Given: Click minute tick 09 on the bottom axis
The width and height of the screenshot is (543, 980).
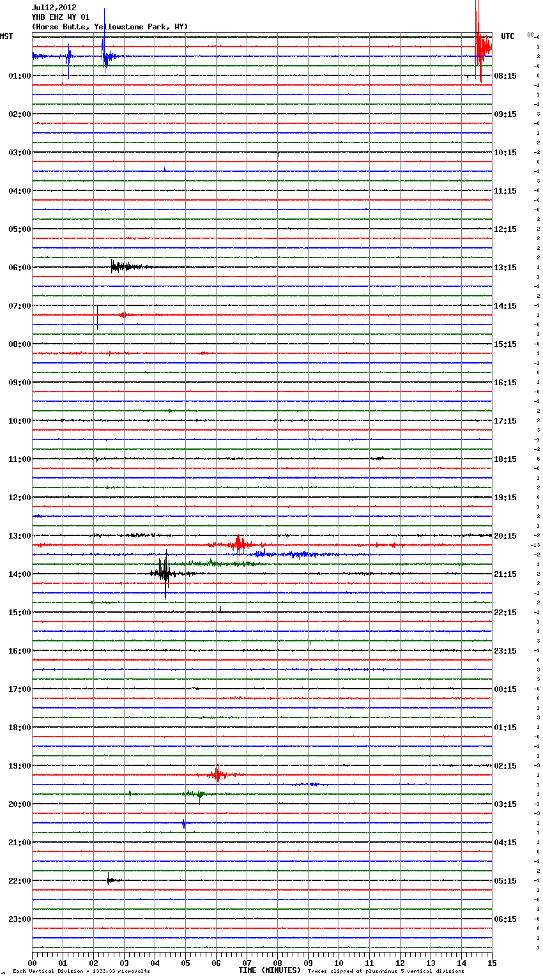Looking at the screenshot, I should point(308,963).
